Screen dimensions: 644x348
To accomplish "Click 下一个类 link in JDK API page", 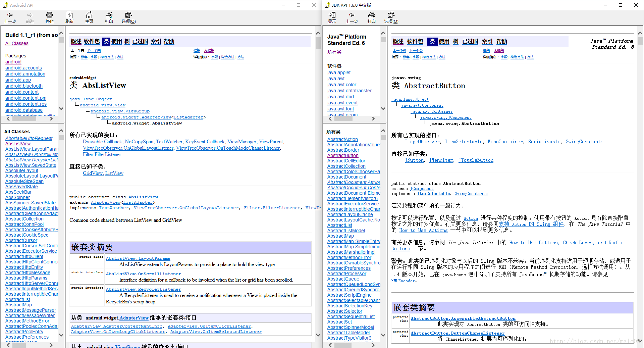I will pyautogui.click(x=416, y=51).
